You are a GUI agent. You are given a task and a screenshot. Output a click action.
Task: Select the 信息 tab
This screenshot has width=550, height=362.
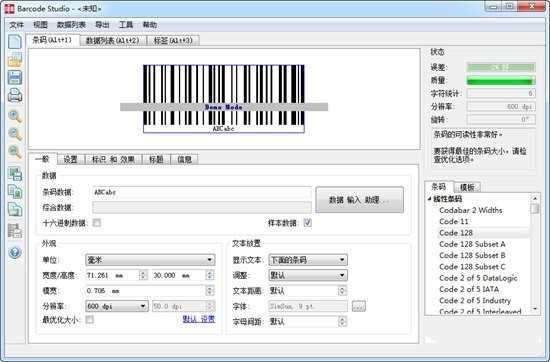(x=185, y=160)
